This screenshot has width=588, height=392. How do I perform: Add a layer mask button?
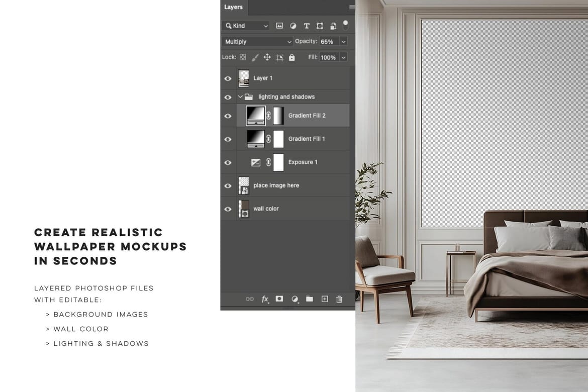(279, 299)
